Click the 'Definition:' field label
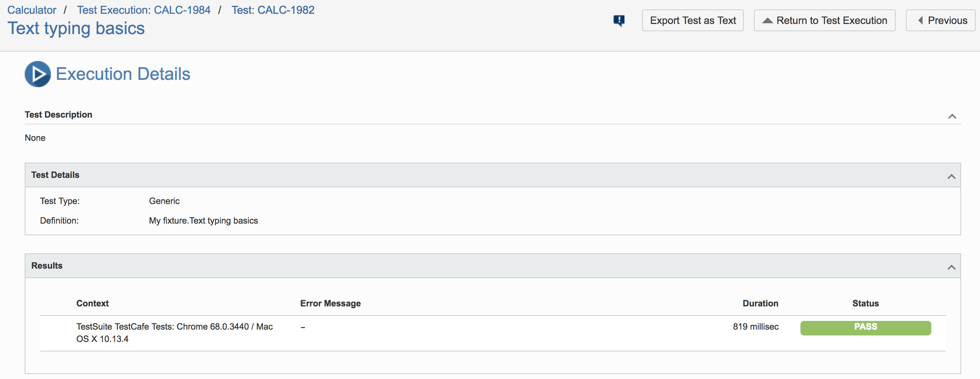 point(59,221)
